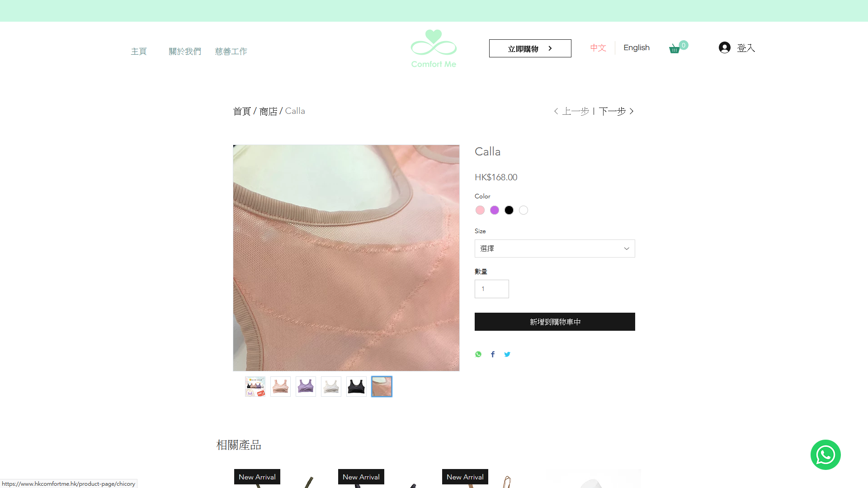
Task: Click the 新增到購物車中 add to cart button
Action: (x=555, y=322)
